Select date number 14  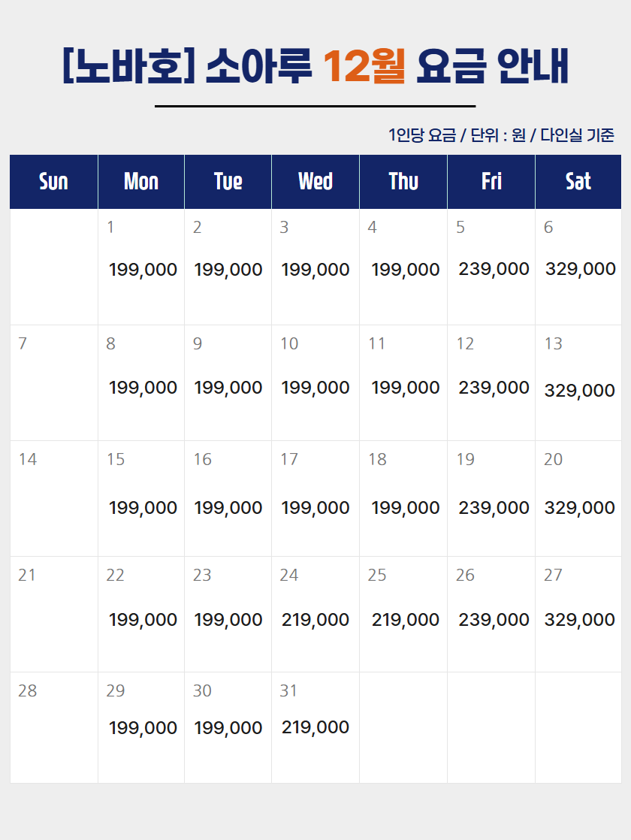[27, 459]
